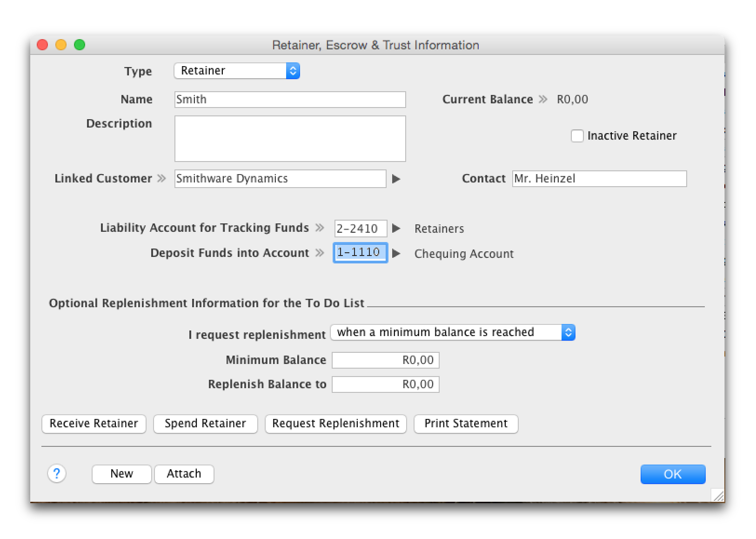Click arrow next to liability account 2-2410

point(396,228)
